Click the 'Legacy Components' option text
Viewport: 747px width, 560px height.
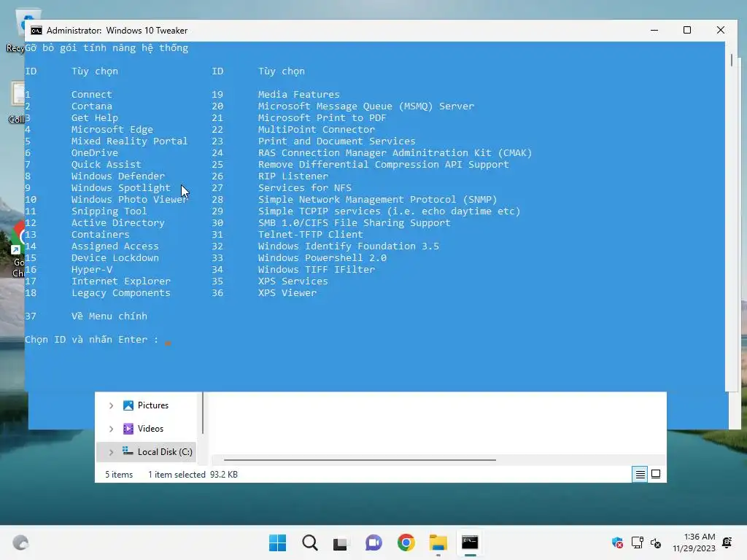coord(120,293)
